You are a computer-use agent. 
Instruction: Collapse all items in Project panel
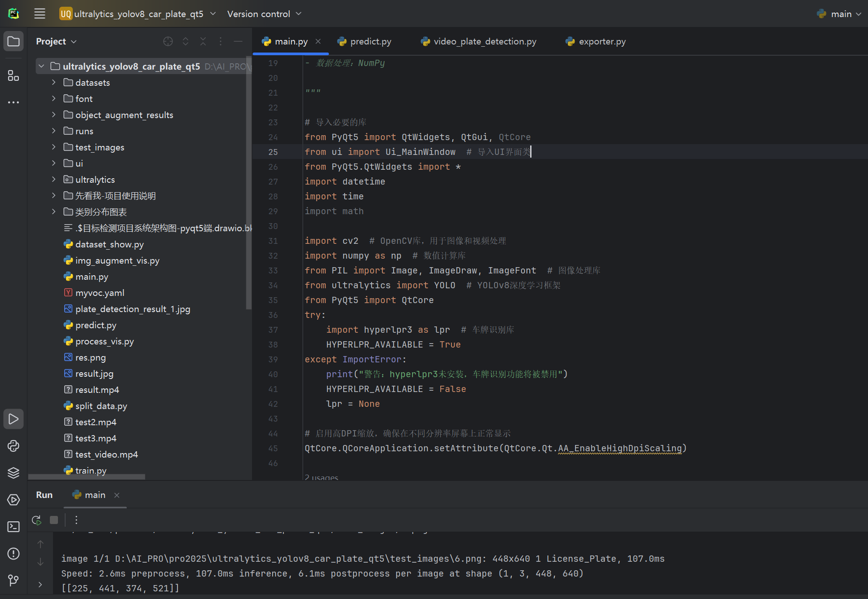[203, 41]
